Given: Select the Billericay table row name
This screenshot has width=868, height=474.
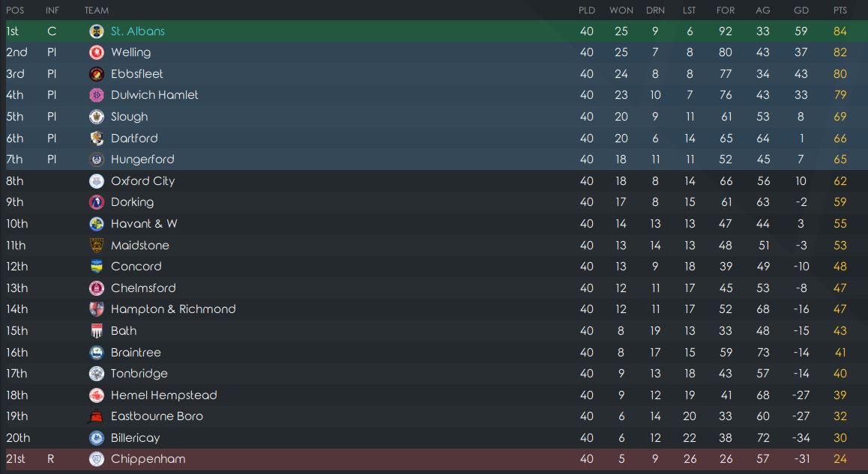Looking at the screenshot, I should point(135,438).
